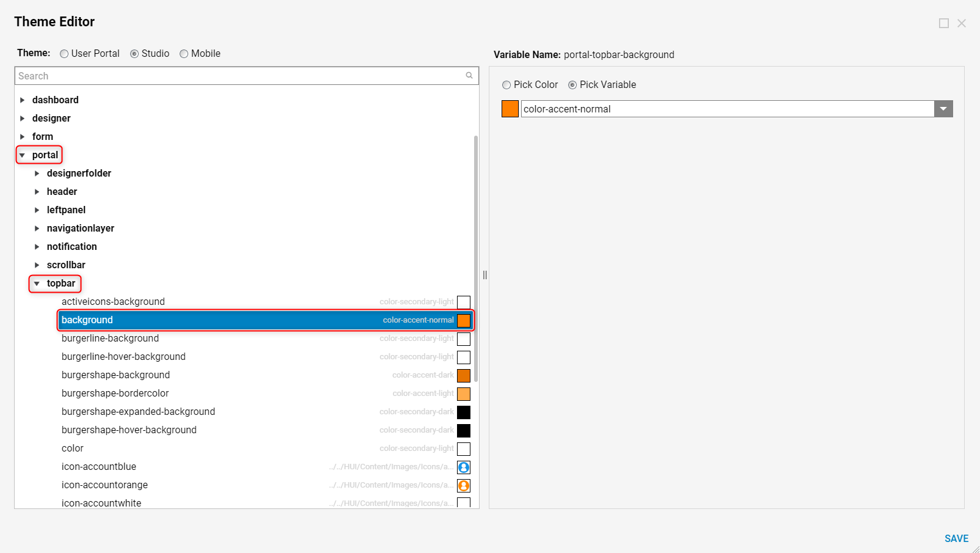Image resolution: width=980 pixels, height=553 pixels.
Task: Select the User Portal theme radio
Action: [x=64, y=54]
